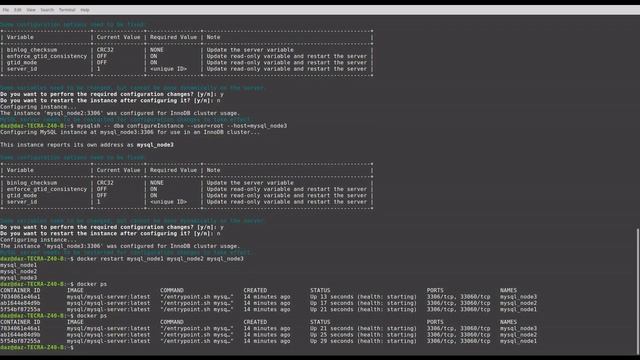
Task: Click the terminal's vertical scrollbar thumb
Action: pyautogui.click(x=638, y=291)
